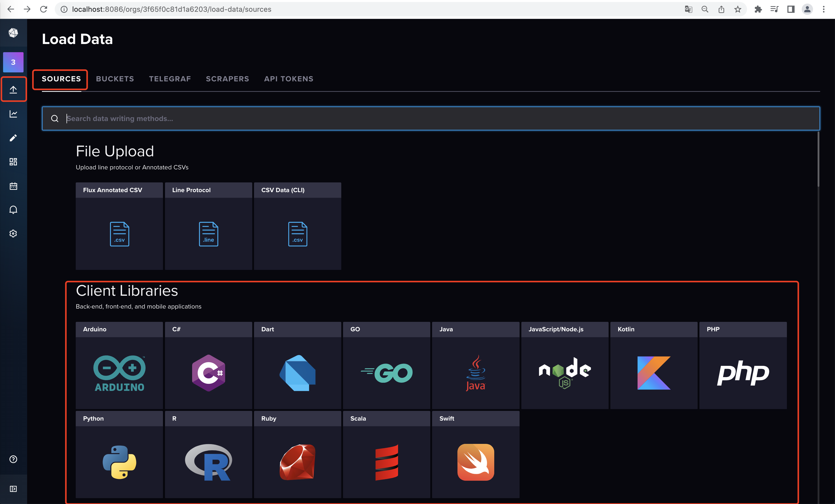Screen dimensions: 835x504
Task: Choose the Swift client library logo
Action: pyautogui.click(x=476, y=462)
